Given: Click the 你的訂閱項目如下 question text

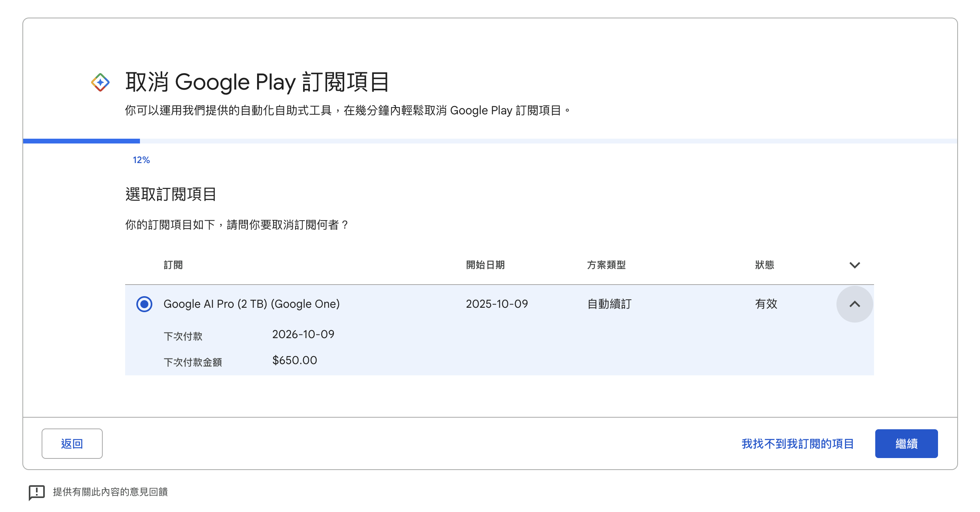Looking at the screenshot, I should pos(237,225).
